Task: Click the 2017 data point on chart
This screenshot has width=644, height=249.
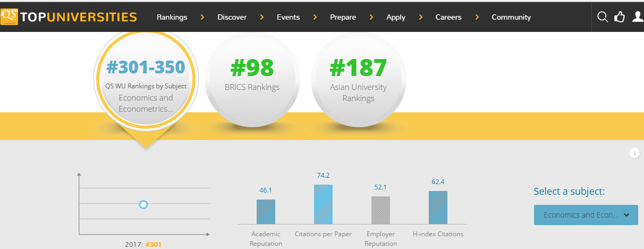Action: point(143,204)
